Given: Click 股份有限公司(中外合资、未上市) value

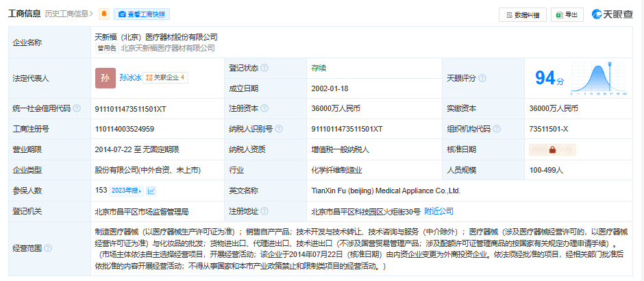Looking at the screenshot, I should pyautogui.click(x=147, y=170).
